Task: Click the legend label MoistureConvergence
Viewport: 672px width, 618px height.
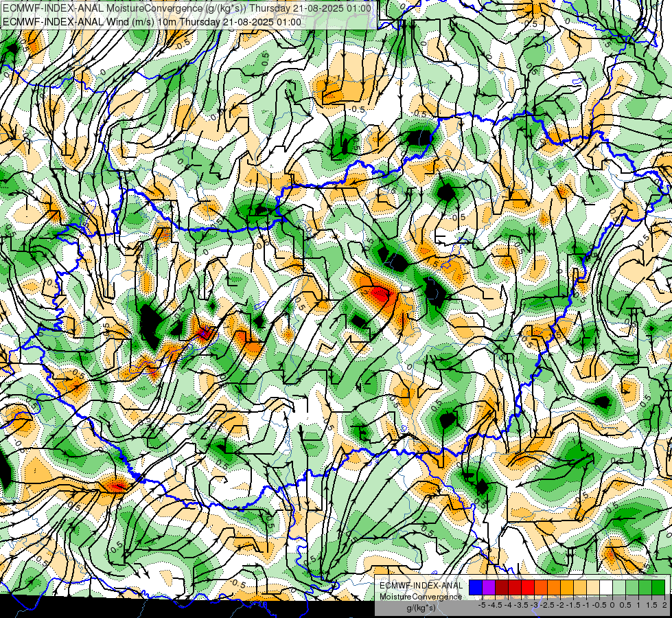Action: coord(421,597)
